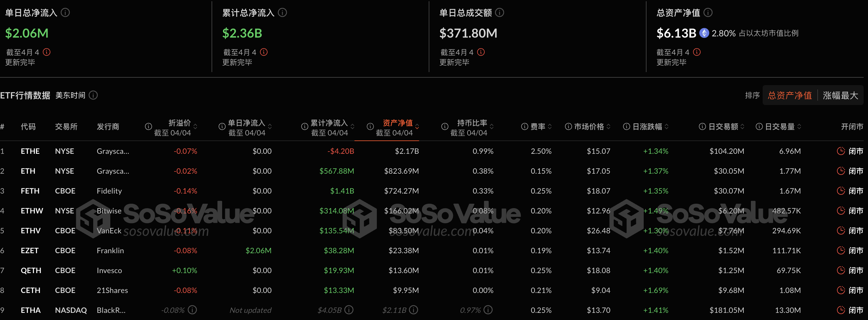Image resolution: width=868 pixels, height=320 pixels.
Task: Sort by 费率 column arrows
Action: tap(550, 127)
